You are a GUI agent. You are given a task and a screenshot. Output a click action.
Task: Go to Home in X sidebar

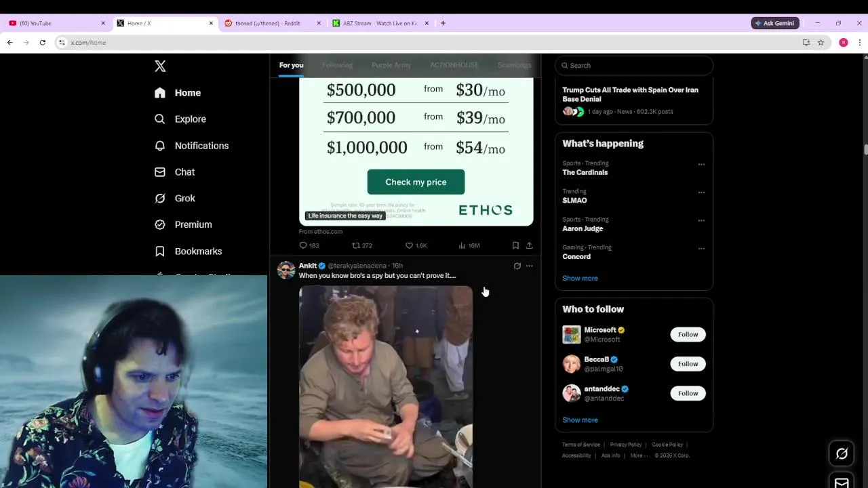(x=178, y=93)
